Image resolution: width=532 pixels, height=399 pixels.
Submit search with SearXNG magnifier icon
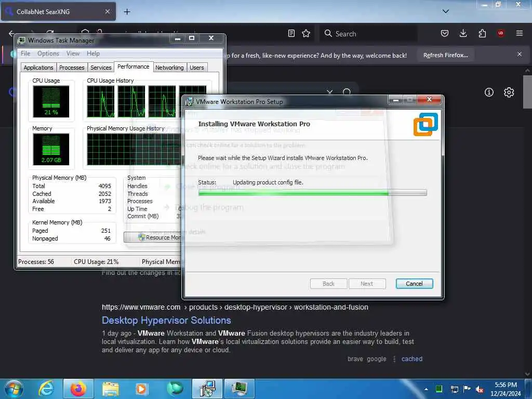click(x=347, y=91)
